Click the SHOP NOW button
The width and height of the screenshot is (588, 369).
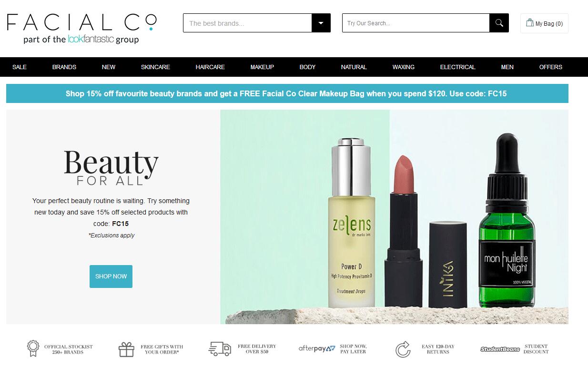coord(111,277)
